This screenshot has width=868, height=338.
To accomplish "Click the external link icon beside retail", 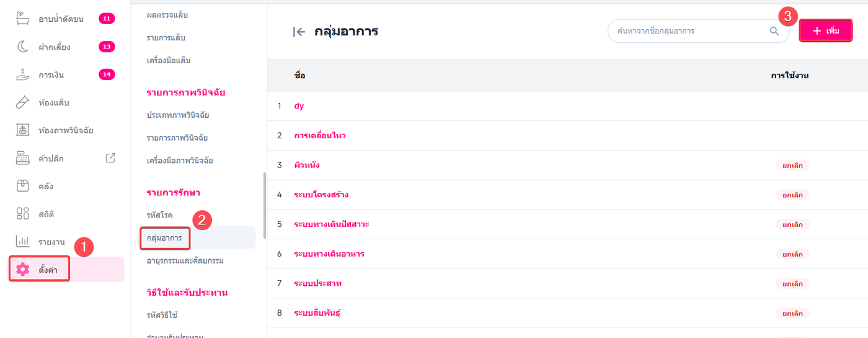I will [x=110, y=158].
